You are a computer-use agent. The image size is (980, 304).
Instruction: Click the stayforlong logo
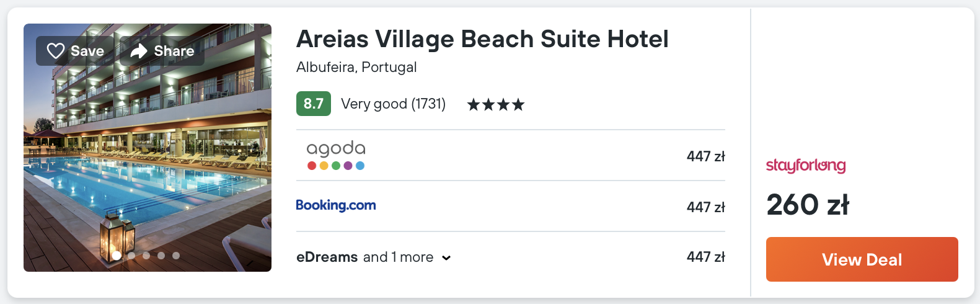point(806,166)
